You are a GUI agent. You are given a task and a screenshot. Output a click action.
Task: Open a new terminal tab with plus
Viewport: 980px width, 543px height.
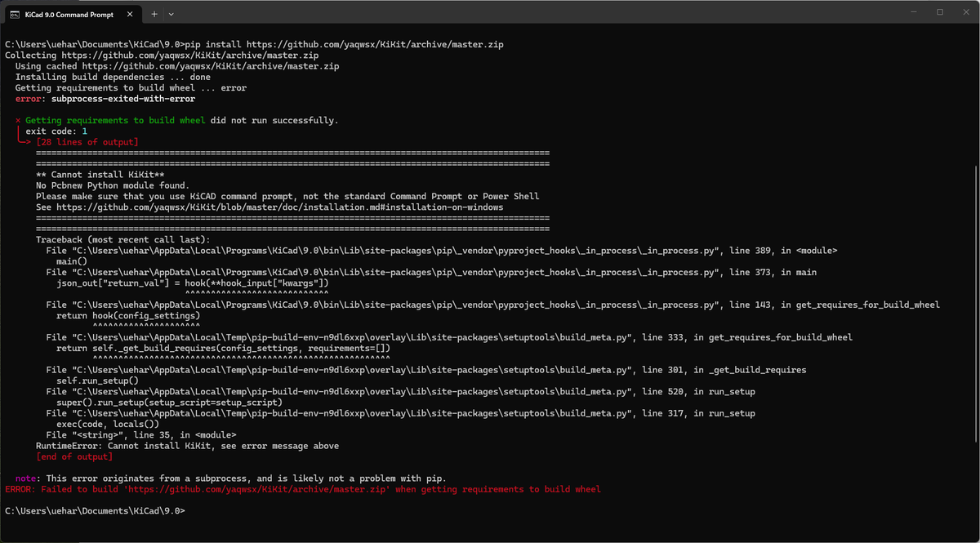tap(154, 13)
